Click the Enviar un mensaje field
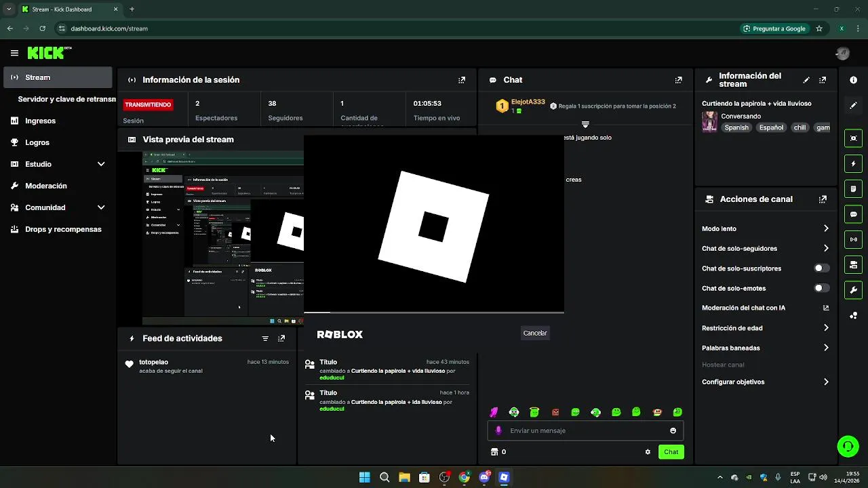This screenshot has width=868, height=488. [x=585, y=430]
